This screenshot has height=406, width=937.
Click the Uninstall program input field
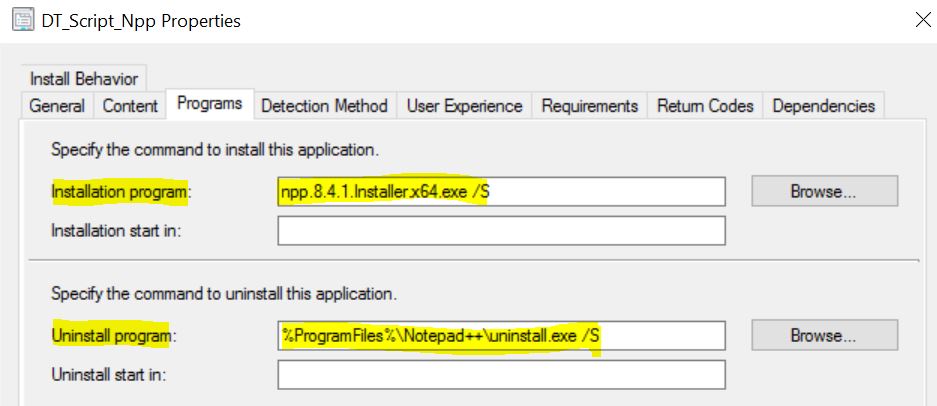coord(501,335)
